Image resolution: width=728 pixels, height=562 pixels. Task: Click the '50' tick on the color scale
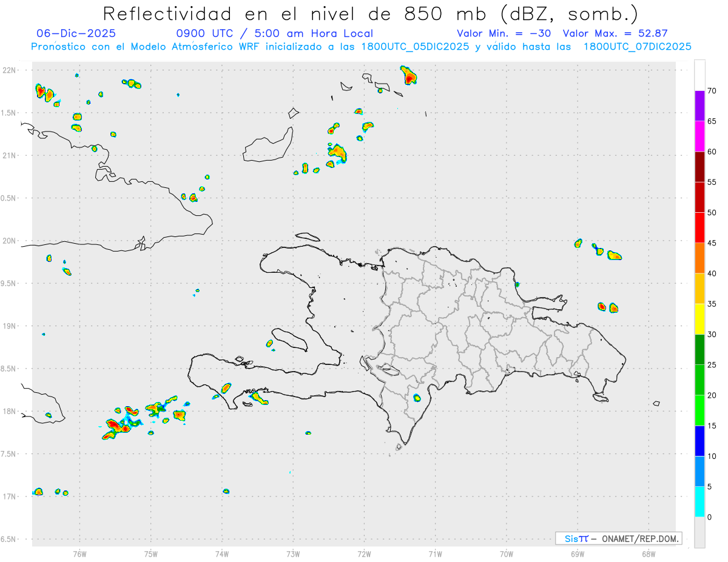(712, 213)
